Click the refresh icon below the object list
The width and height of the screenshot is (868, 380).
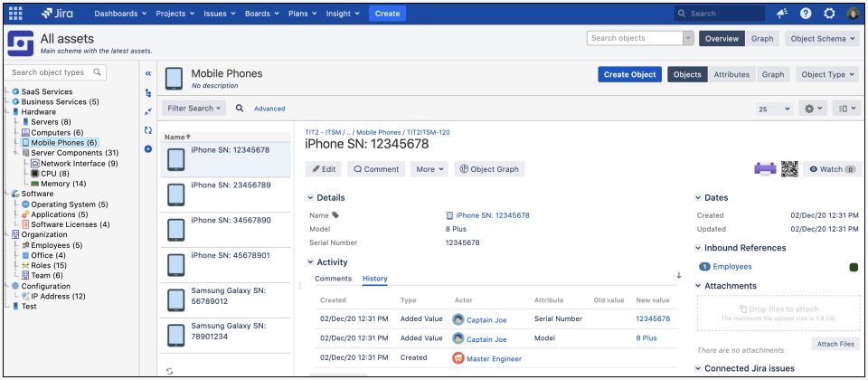tap(169, 371)
